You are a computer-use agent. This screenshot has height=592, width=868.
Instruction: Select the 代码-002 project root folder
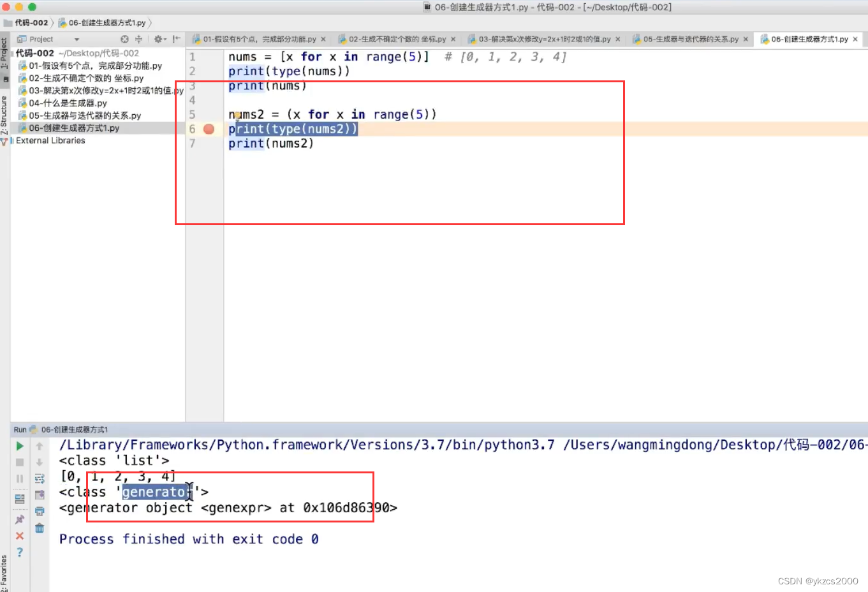[34, 53]
